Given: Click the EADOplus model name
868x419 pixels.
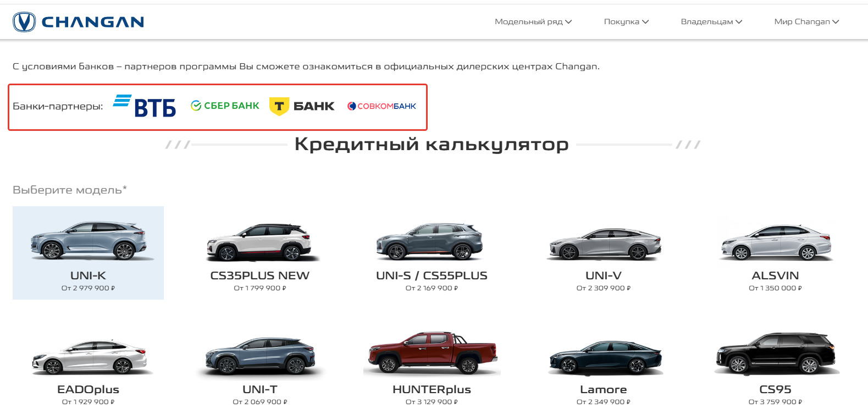Looking at the screenshot, I should click(89, 389).
